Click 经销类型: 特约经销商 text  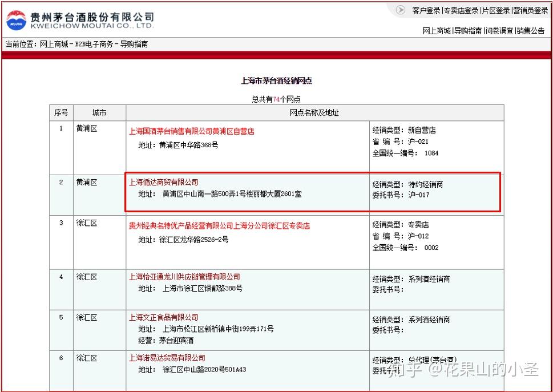[x=407, y=184]
